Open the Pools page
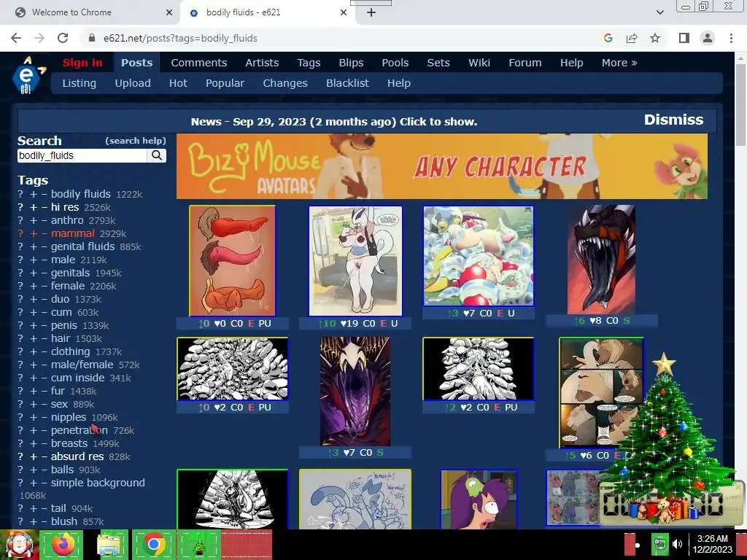The width and height of the screenshot is (747, 560). pos(395,63)
